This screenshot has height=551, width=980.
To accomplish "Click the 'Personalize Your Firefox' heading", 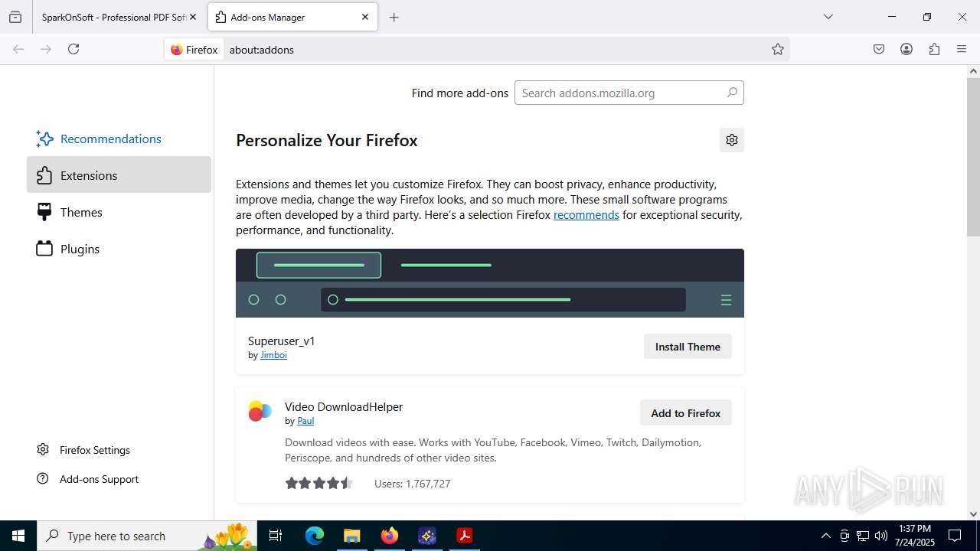I will point(327,141).
